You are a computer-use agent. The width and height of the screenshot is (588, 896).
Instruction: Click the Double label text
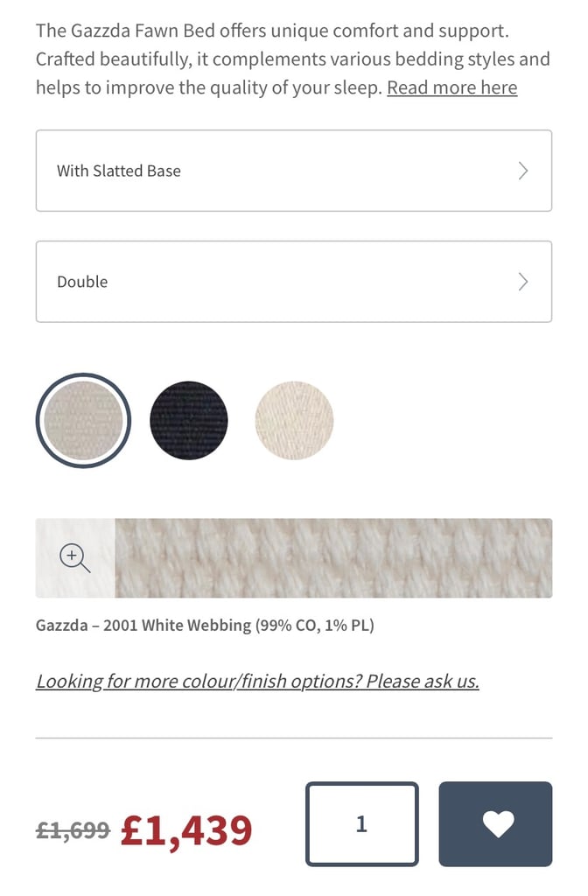(82, 282)
